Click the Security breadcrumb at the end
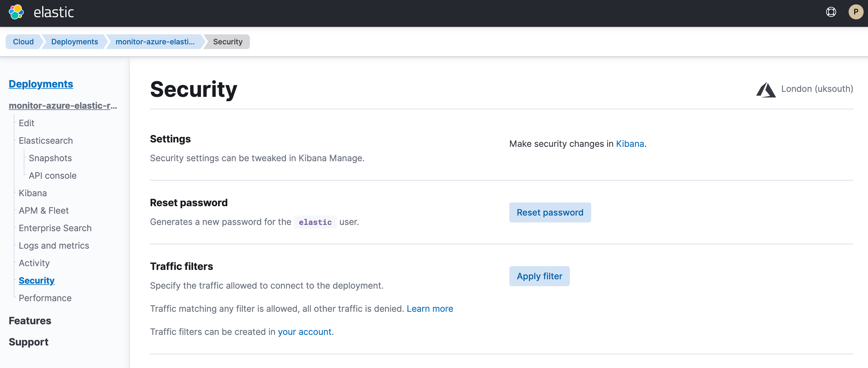The height and width of the screenshot is (368, 868). (228, 42)
